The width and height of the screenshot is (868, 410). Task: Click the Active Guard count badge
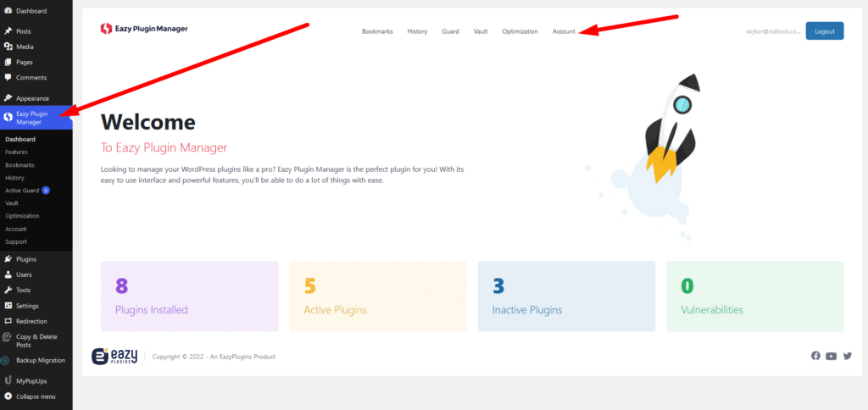tap(46, 191)
